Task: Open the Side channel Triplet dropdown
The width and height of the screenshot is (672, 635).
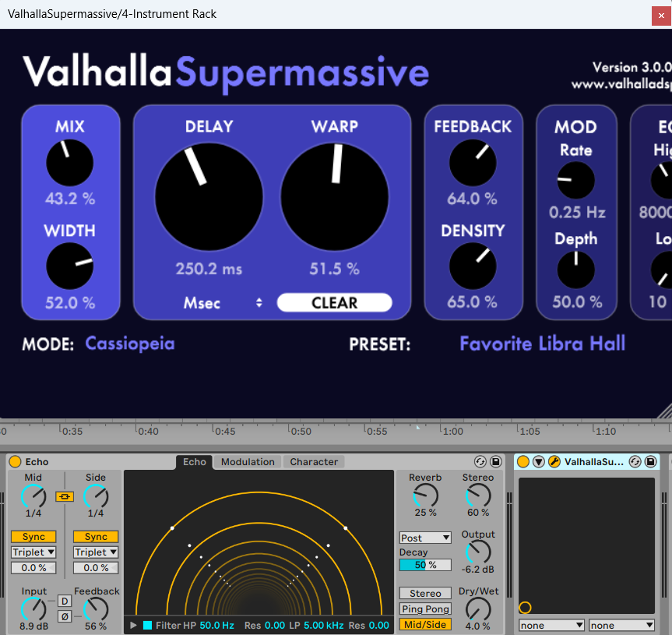Action: tap(96, 552)
